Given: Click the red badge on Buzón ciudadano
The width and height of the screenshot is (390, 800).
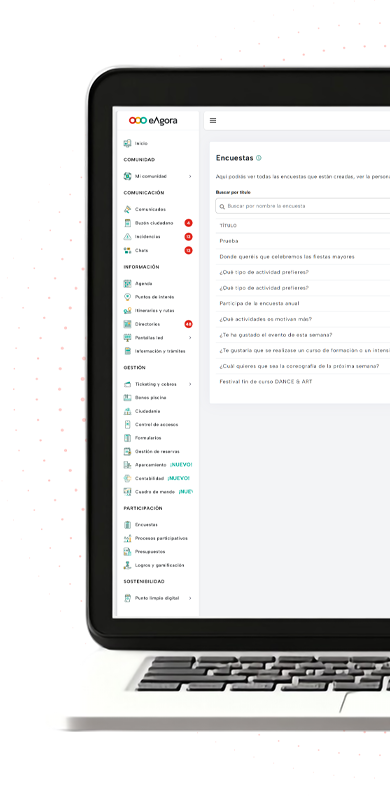Looking at the screenshot, I should 188,223.
